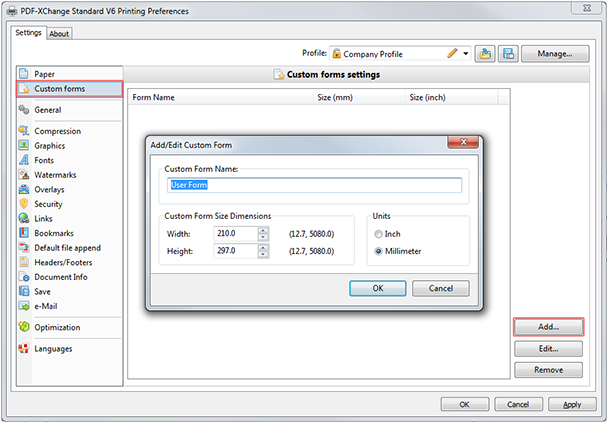608x423 pixels.
Task: Increase Width with the up spinner arrow
Action: pyautogui.click(x=263, y=231)
